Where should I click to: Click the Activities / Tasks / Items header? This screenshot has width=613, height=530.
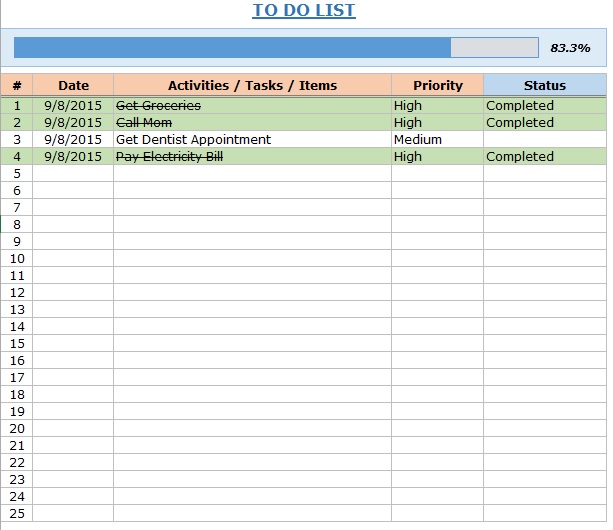[x=252, y=85]
